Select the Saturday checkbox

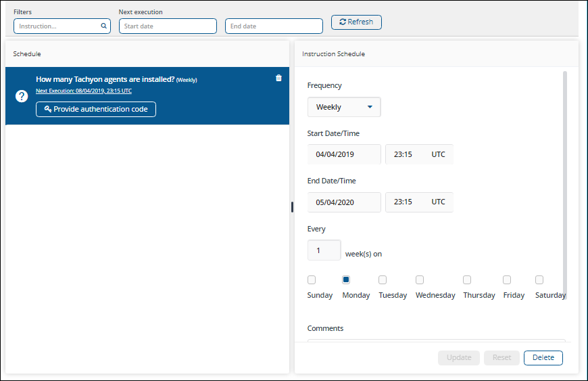click(539, 279)
